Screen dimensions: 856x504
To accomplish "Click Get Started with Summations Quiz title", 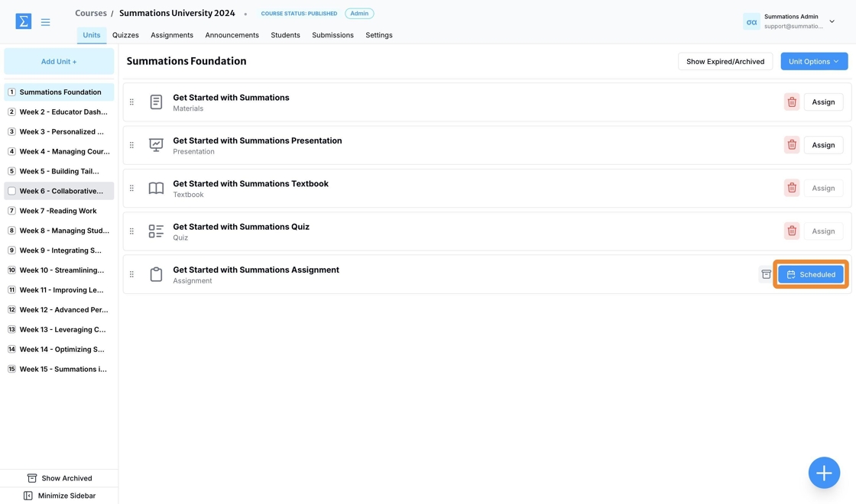I will pos(241,227).
